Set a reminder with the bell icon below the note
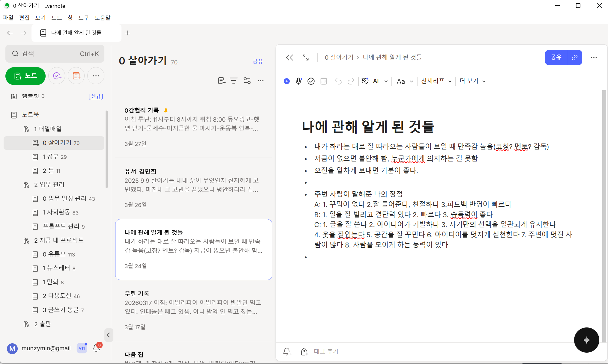Image resolution: width=608 pixels, height=364 pixels. 287,351
